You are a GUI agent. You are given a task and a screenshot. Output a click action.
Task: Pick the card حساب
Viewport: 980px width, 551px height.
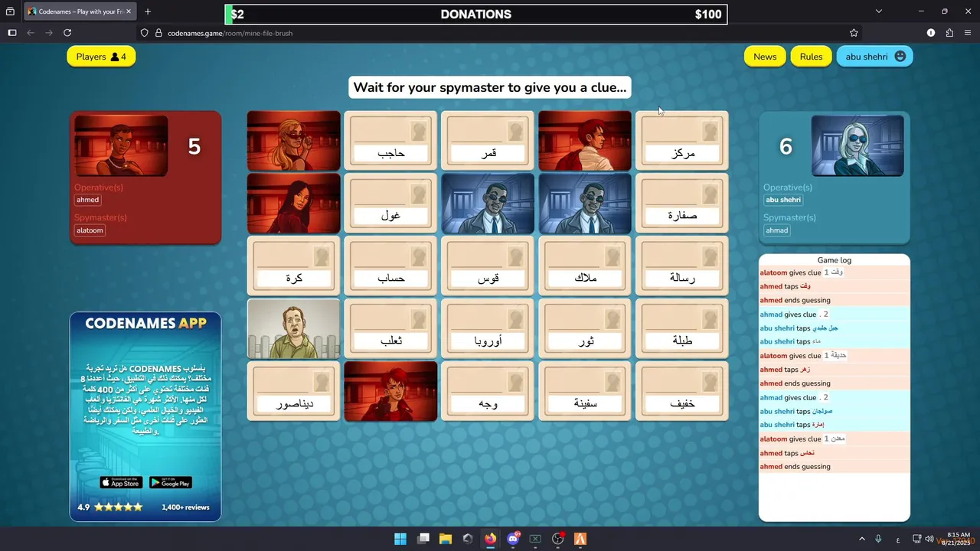(390, 266)
